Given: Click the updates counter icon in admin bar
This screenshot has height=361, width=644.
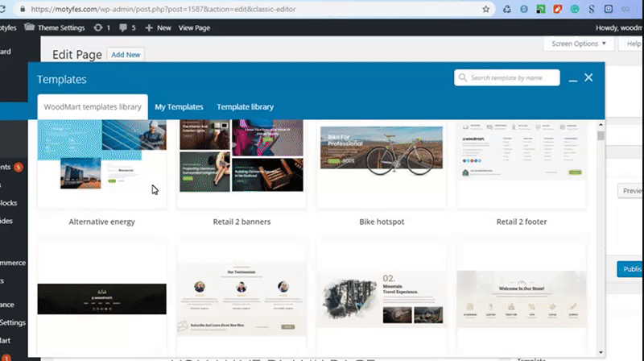Looking at the screenshot, I should click(x=102, y=27).
